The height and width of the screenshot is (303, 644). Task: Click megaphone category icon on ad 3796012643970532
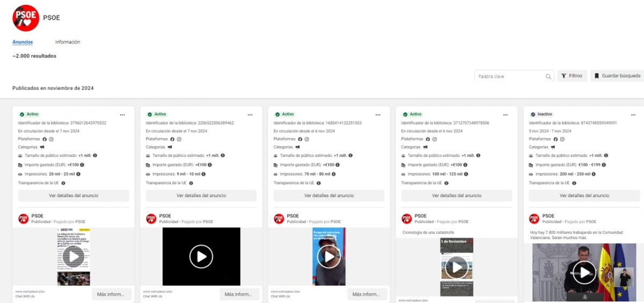pyautogui.click(x=42, y=147)
